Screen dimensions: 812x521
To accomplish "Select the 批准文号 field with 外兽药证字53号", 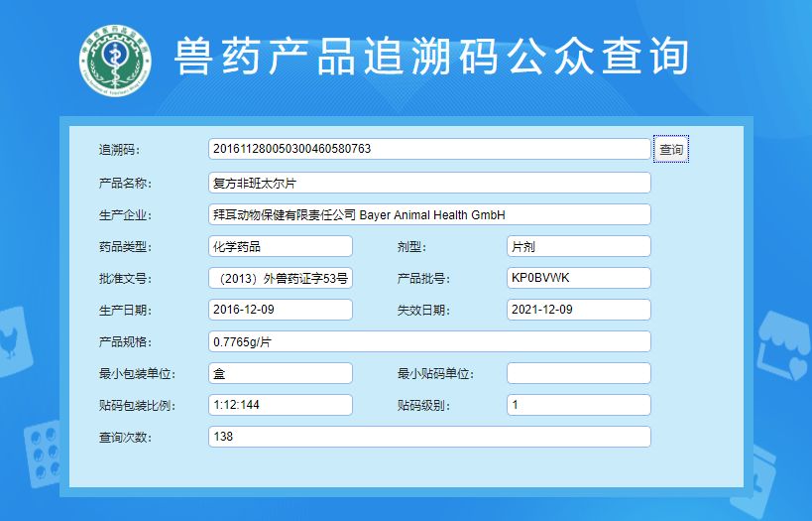I will pos(281,278).
